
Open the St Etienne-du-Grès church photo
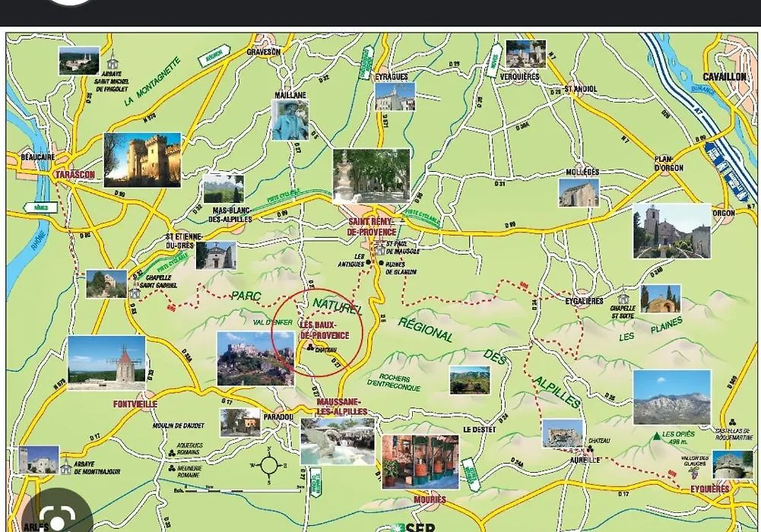point(217,255)
